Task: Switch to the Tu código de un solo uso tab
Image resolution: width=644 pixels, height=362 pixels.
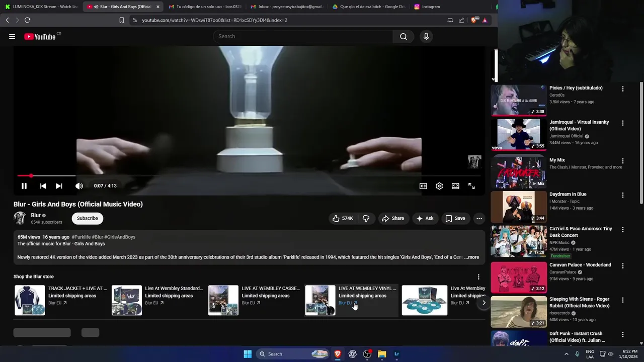Action: pos(205,7)
